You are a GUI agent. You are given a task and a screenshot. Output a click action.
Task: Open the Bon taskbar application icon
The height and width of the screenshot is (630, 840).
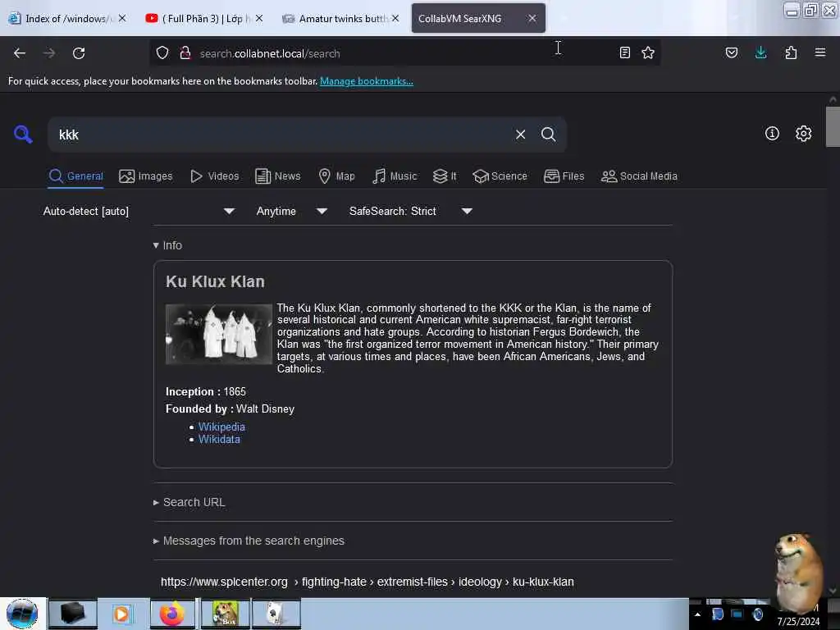click(x=225, y=614)
